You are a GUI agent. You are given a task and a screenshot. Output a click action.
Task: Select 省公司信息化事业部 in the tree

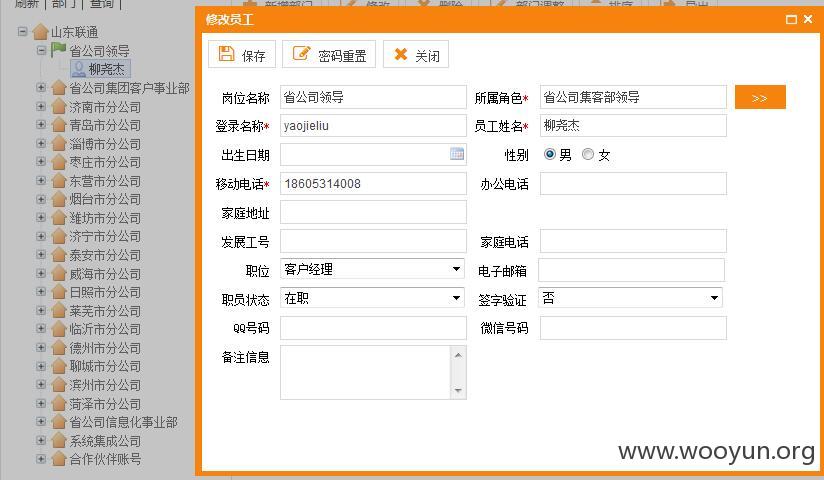[x=123, y=422]
